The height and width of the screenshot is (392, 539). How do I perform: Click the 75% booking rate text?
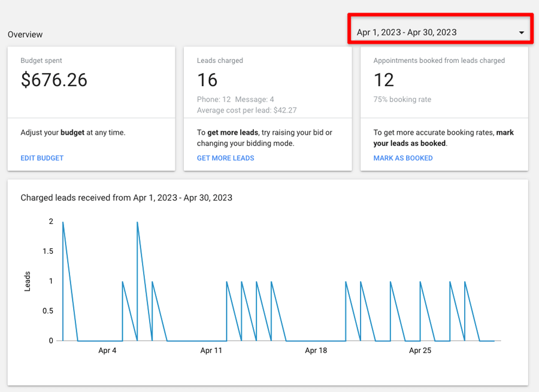tap(402, 99)
